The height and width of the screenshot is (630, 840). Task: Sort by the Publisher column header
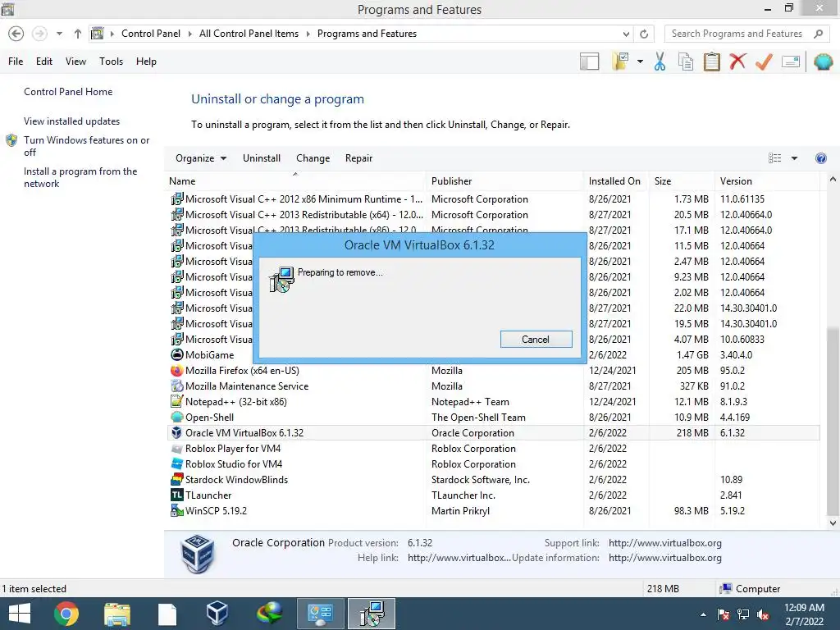(x=504, y=181)
